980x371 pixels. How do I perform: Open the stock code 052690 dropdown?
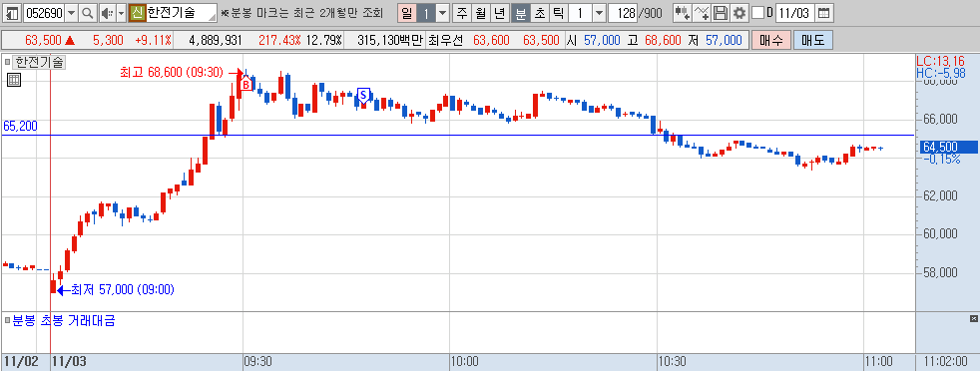pos(71,13)
